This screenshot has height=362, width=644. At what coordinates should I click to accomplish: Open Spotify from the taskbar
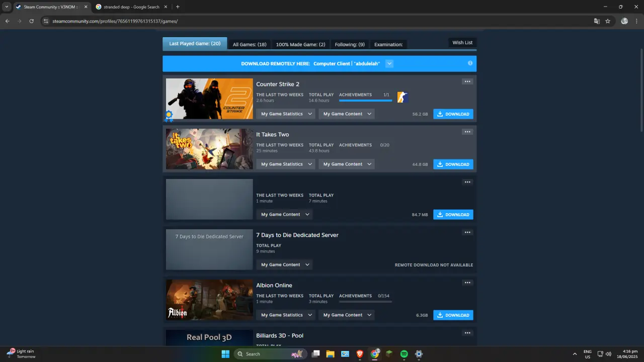(x=404, y=354)
